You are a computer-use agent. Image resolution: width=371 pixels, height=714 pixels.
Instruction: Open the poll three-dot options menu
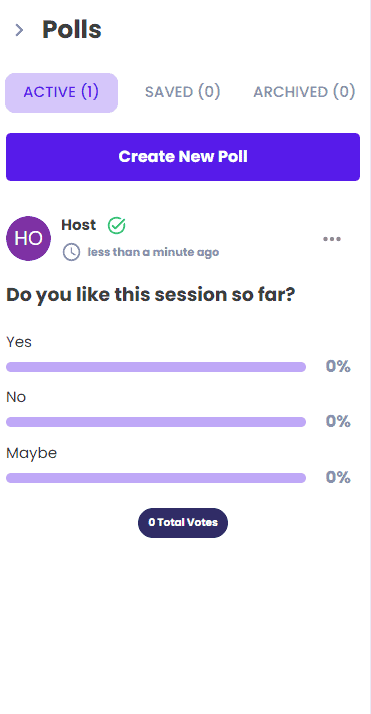(x=332, y=239)
